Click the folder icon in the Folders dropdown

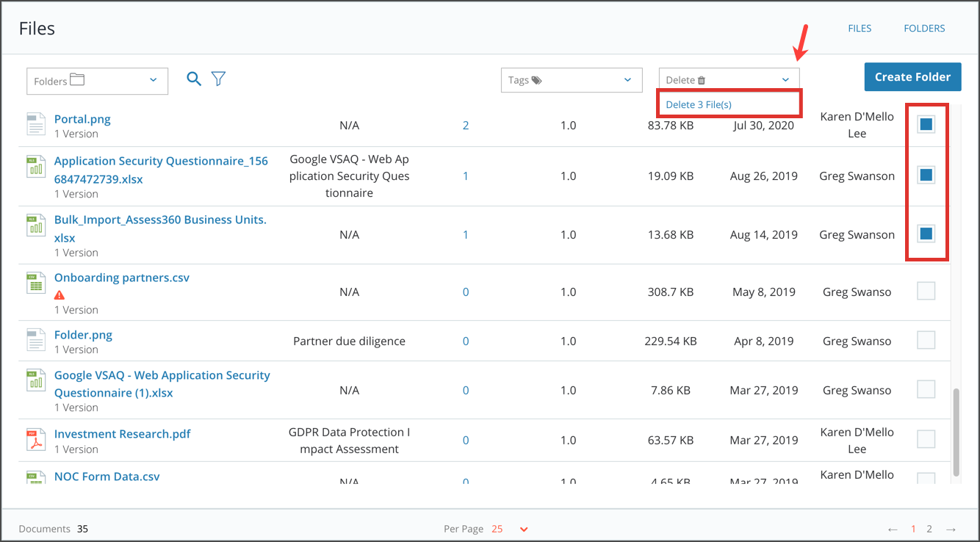pyautogui.click(x=77, y=79)
